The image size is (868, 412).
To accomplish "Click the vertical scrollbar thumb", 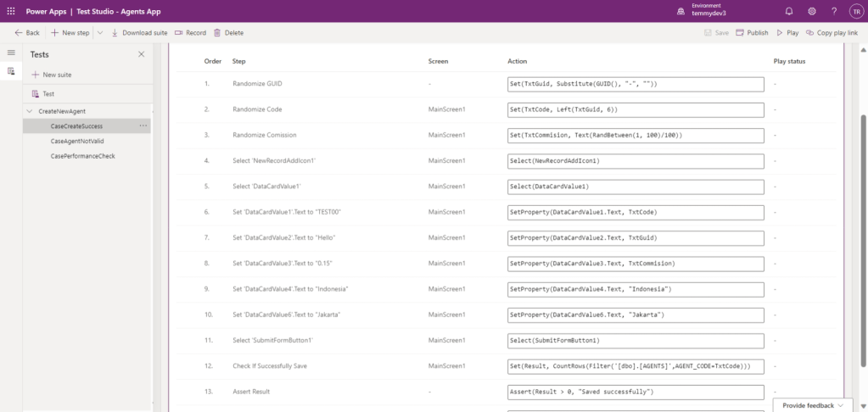I will click(862, 241).
